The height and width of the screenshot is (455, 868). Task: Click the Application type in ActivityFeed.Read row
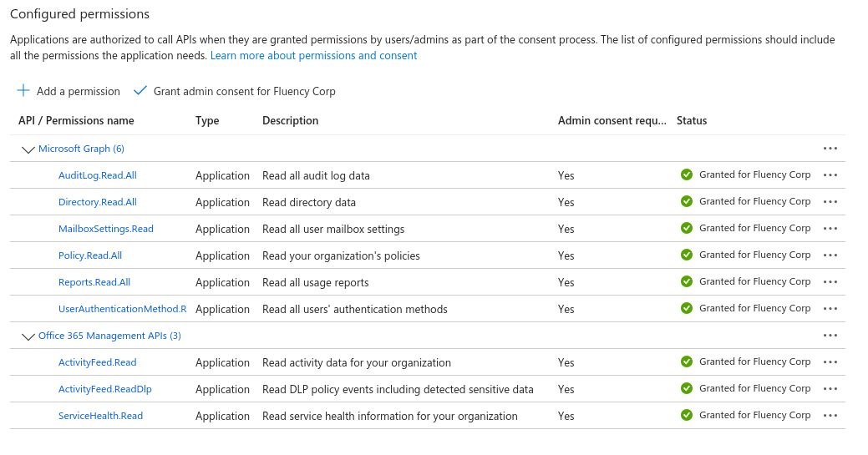point(222,362)
